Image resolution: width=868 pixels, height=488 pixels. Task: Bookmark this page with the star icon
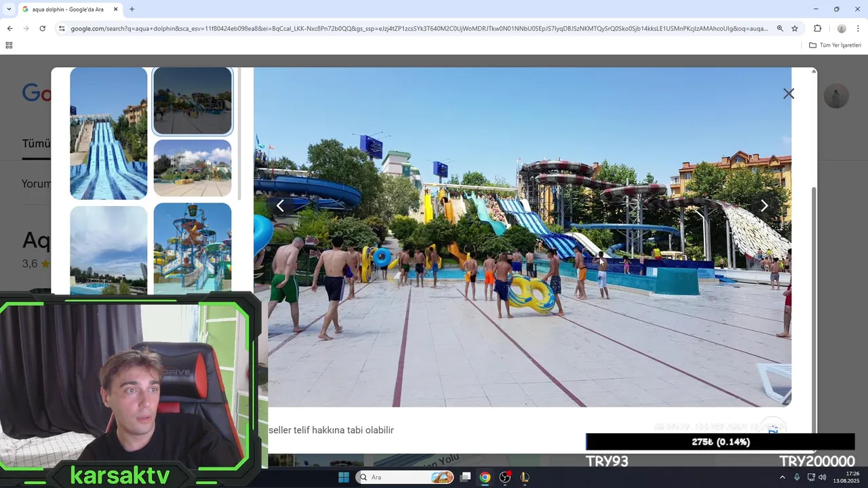[795, 28]
